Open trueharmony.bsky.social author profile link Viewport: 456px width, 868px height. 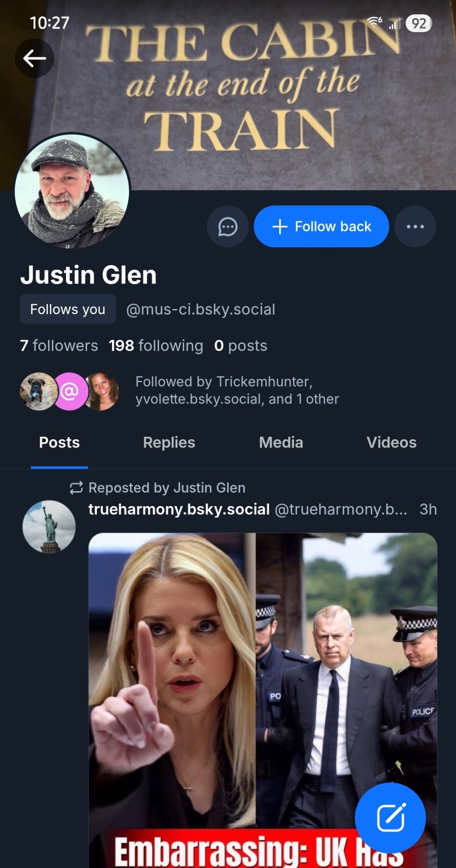pyautogui.click(x=179, y=509)
